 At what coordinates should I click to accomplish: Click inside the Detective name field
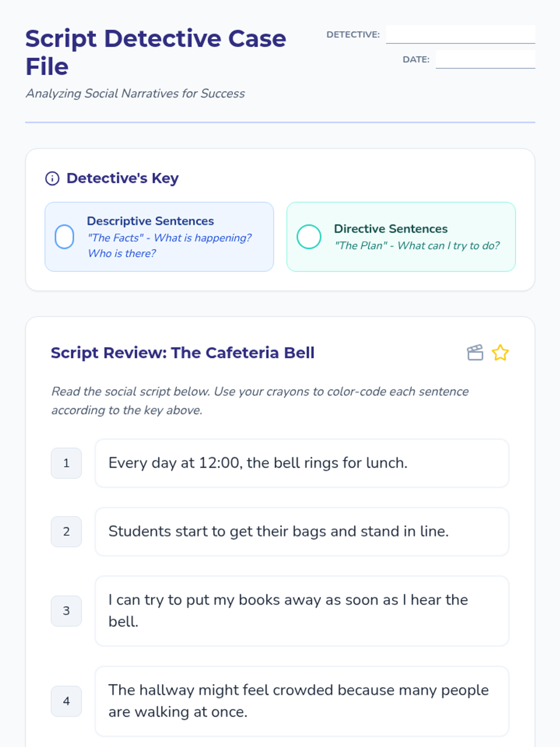point(460,35)
